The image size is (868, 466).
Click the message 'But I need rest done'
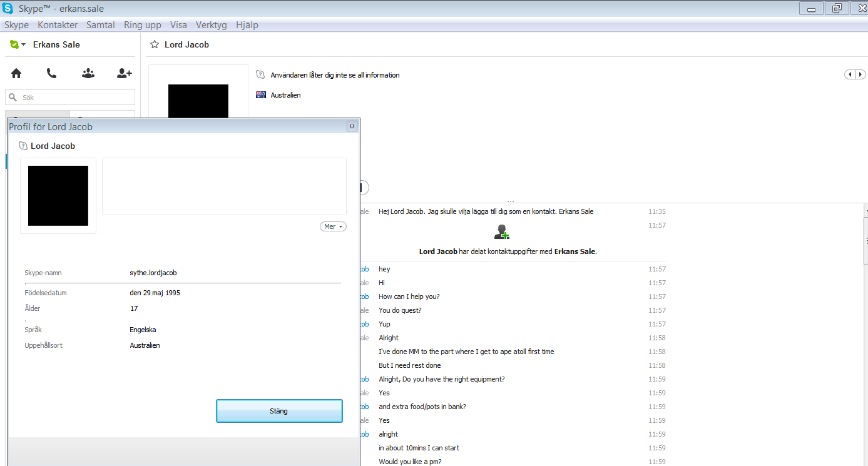pos(410,365)
